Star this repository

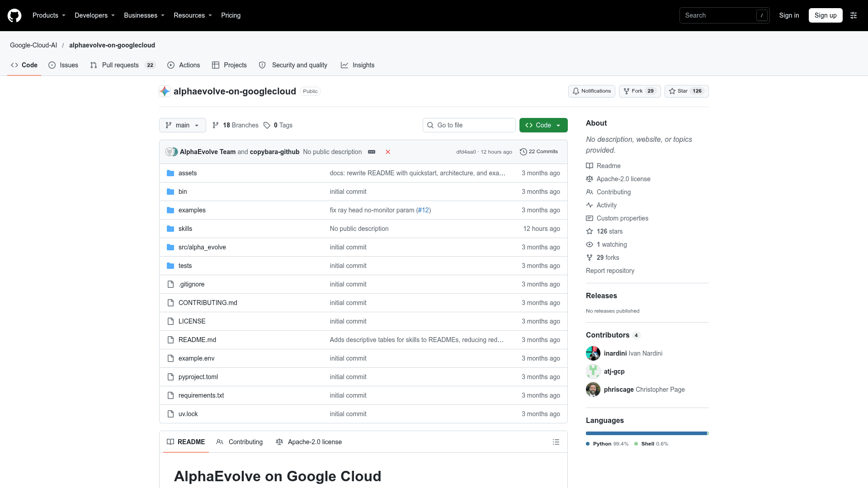[x=686, y=91]
